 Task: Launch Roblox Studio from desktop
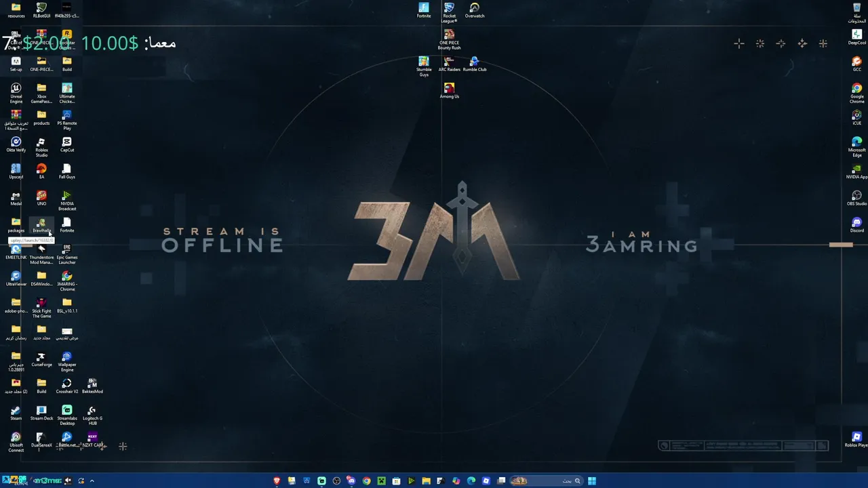click(41, 146)
